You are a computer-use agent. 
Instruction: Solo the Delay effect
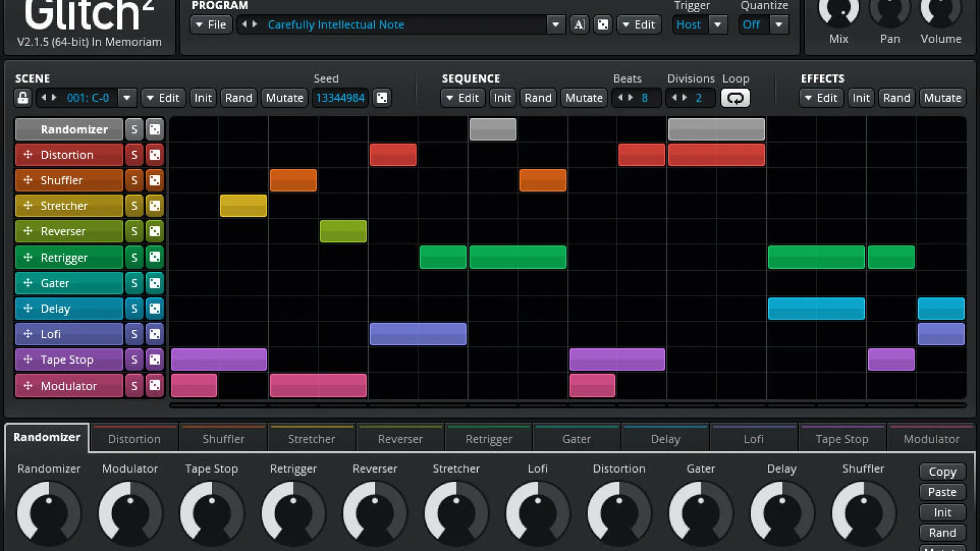(x=134, y=309)
